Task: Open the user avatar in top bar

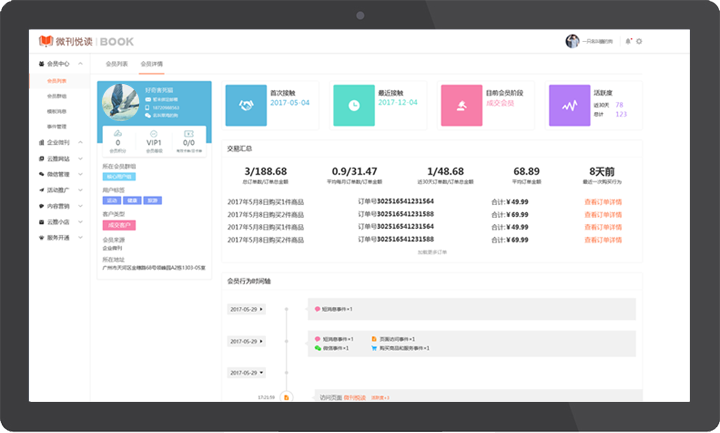Action: [x=572, y=41]
